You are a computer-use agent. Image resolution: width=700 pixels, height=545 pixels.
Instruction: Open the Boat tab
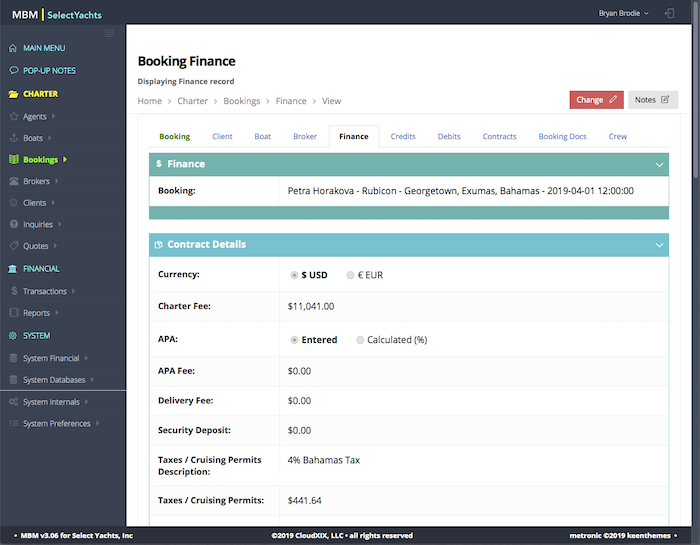click(x=262, y=136)
